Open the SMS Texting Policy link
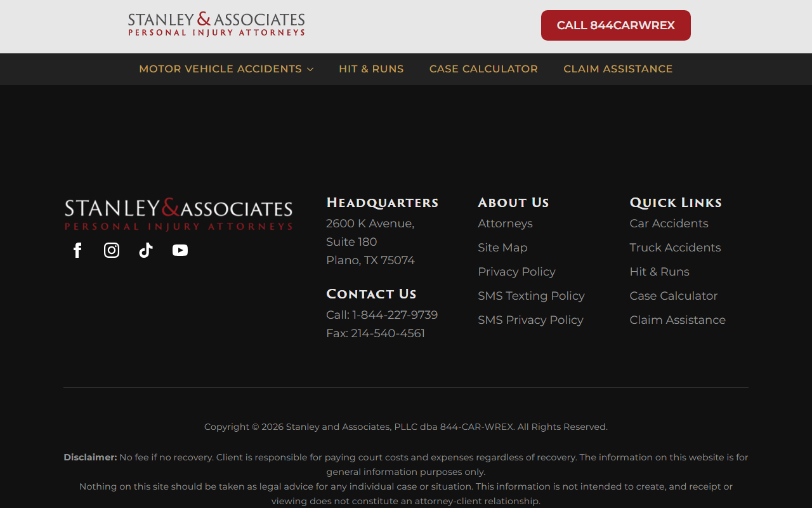 [531, 296]
